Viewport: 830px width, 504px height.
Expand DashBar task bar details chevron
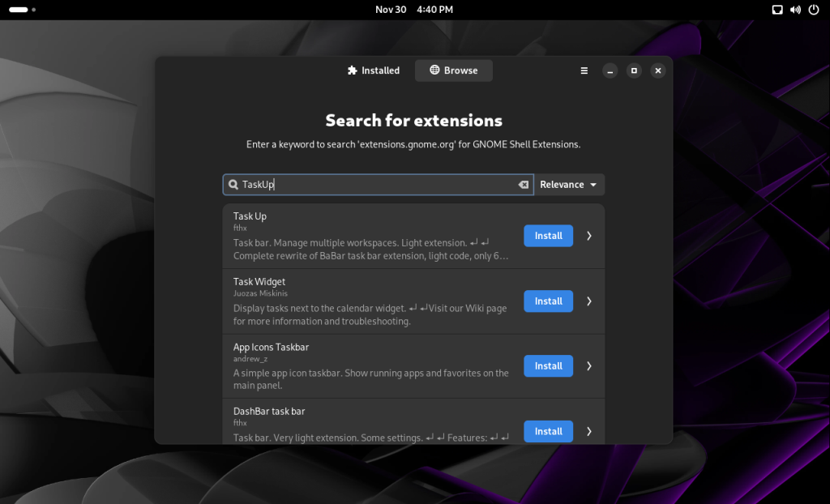pyautogui.click(x=589, y=431)
